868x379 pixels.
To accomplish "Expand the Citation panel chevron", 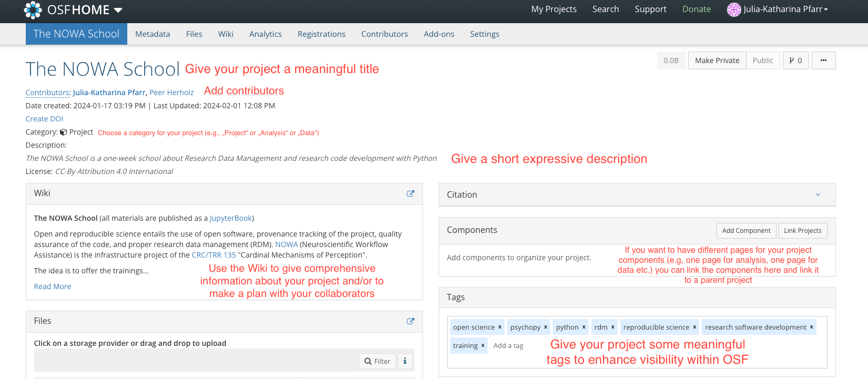I will coord(817,194).
